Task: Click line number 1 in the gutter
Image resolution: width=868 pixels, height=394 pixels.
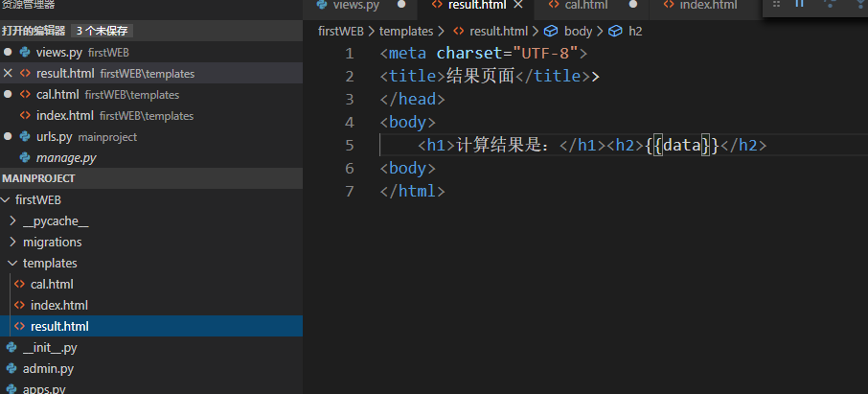Action: 349,53
